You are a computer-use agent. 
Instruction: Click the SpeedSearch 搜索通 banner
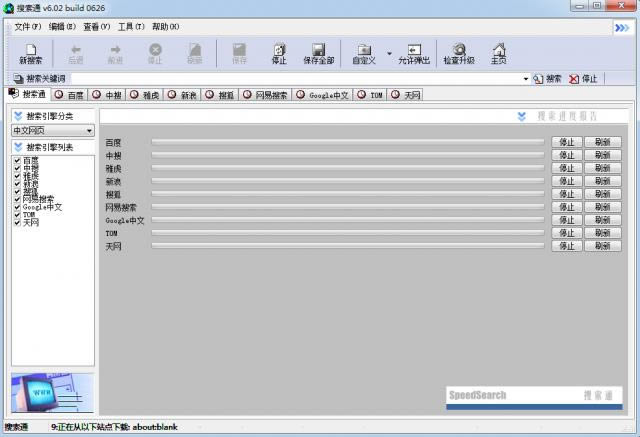pos(534,398)
